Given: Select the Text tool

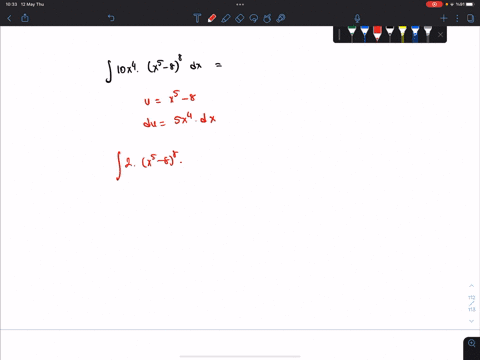Looking at the screenshot, I should (197, 18).
